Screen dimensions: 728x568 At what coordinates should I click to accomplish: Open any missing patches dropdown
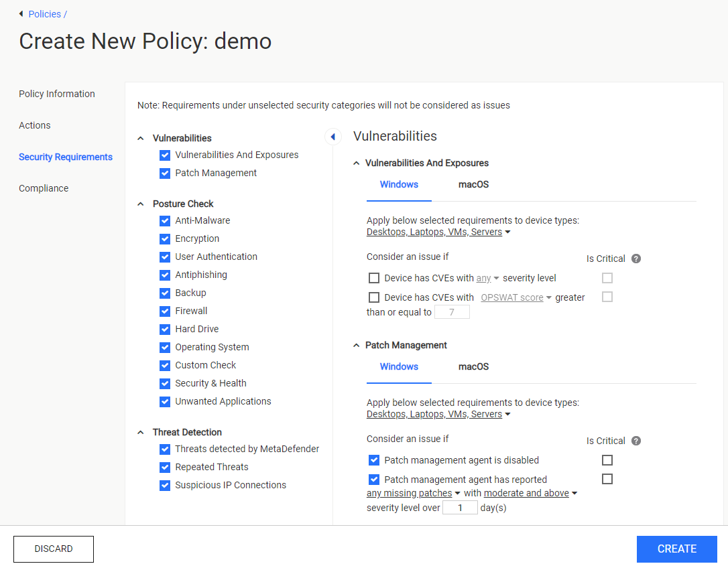tap(413, 493)
